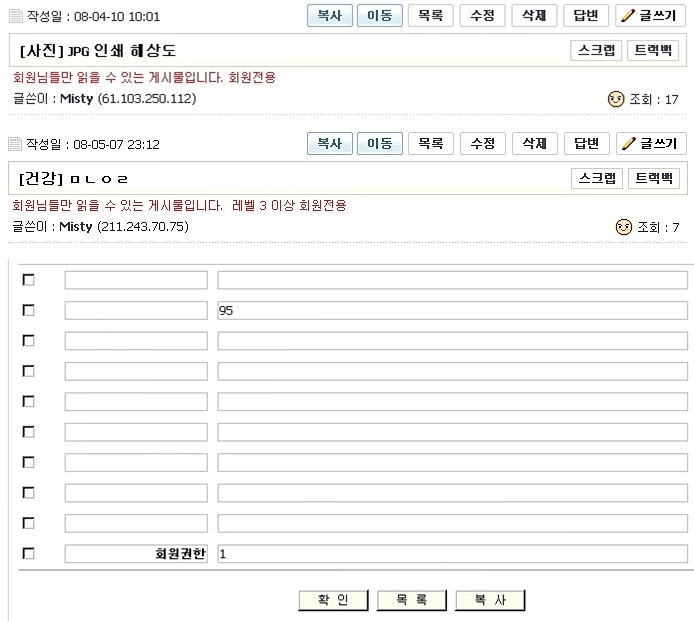This screenshot has width=694, height=621.
Task: Check the eighth row checkbox in the form
Action: pos(28,493)
